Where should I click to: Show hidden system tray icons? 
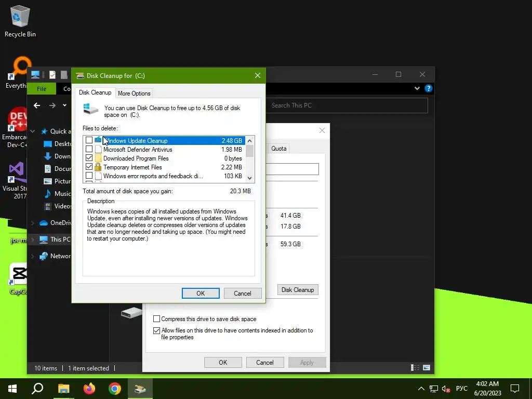(x=421, y=389)
